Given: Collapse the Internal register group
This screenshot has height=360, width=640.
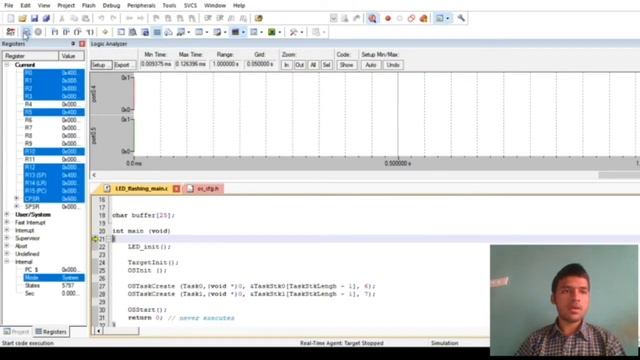Looking at the screenshot, I should [7, 262].
